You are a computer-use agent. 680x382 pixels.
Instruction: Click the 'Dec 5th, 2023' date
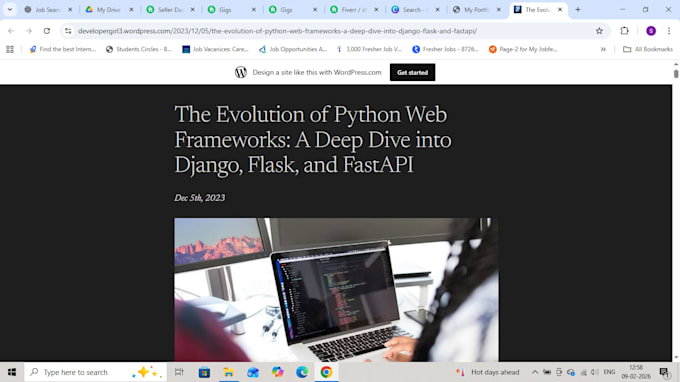point(199,198)
